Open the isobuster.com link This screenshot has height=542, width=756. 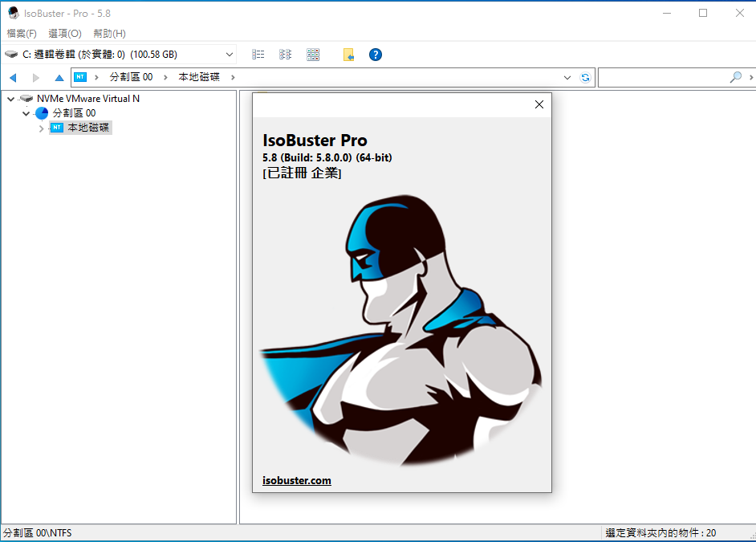(296, 480)
